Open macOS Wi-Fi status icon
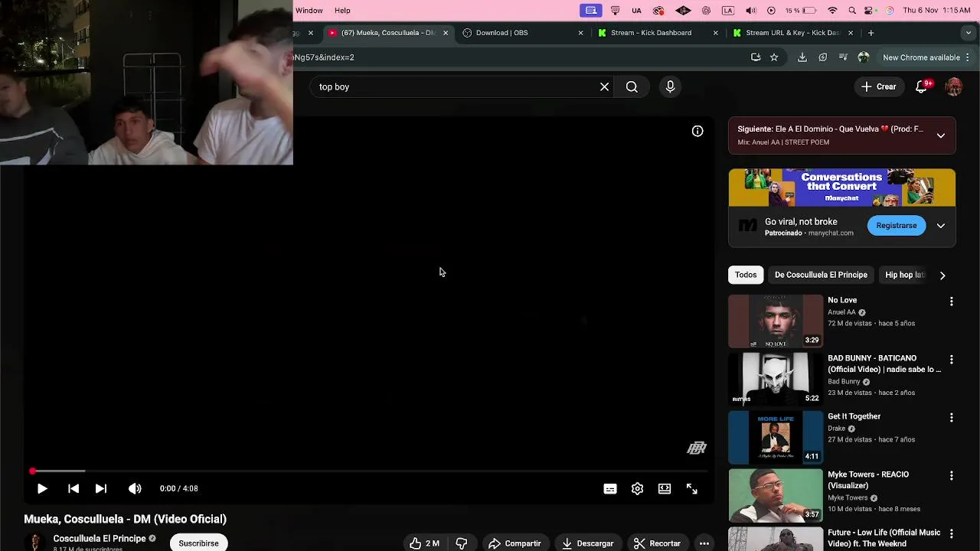This screenshot has width=980, height=551. (x=833, y=11)
